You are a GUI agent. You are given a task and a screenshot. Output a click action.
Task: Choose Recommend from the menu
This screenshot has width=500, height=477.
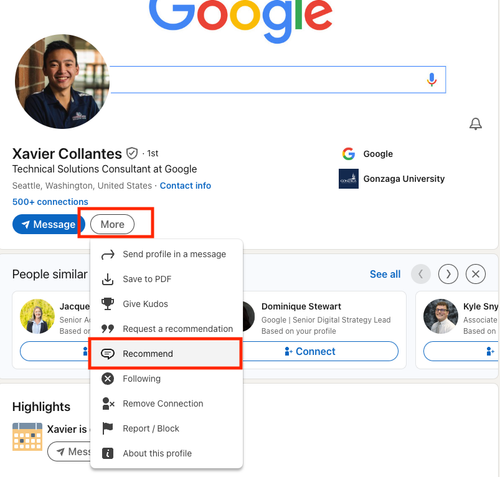[165, 354]
